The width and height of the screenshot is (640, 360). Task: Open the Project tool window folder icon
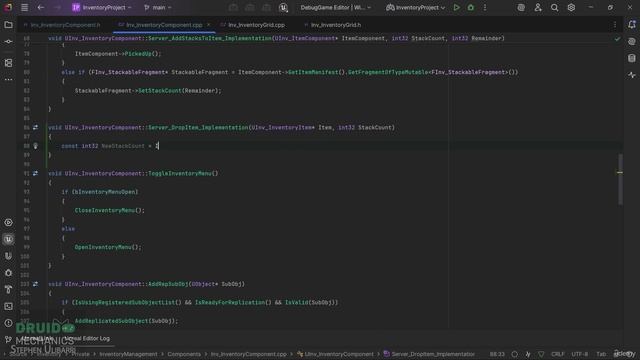8,25
